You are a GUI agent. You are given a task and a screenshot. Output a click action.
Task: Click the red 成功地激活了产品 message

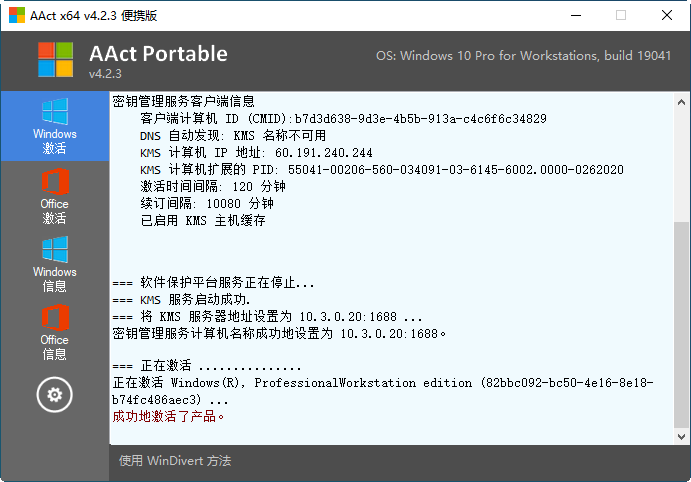coord(169,416)
